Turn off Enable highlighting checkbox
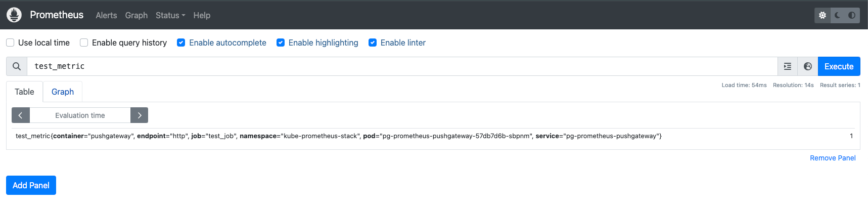 click(281, 43)
